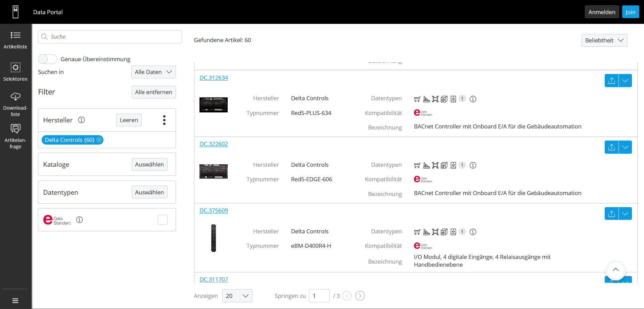644x309 pixels.
Task: Open the info icon next to the Hersteller filter
Action: [82, 120]
